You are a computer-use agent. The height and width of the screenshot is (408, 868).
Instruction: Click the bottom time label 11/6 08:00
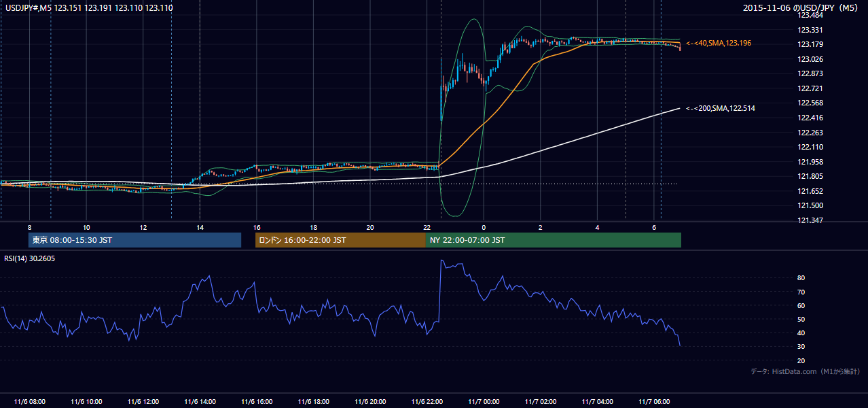coord(29,402)
